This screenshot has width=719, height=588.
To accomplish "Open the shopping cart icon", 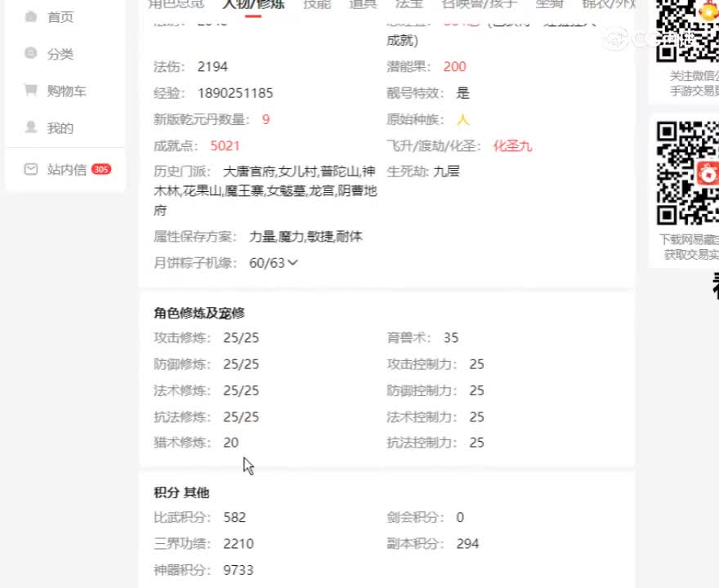I will [31, 90].
